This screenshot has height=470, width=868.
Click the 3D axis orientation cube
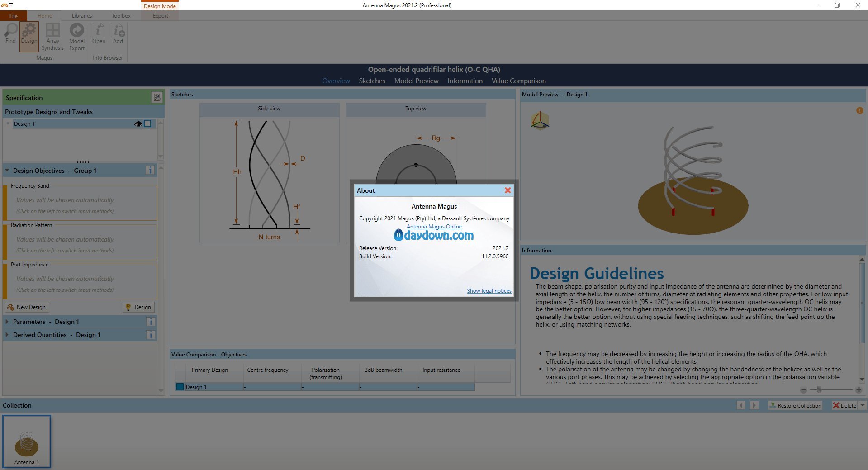(x=540, y=121)
